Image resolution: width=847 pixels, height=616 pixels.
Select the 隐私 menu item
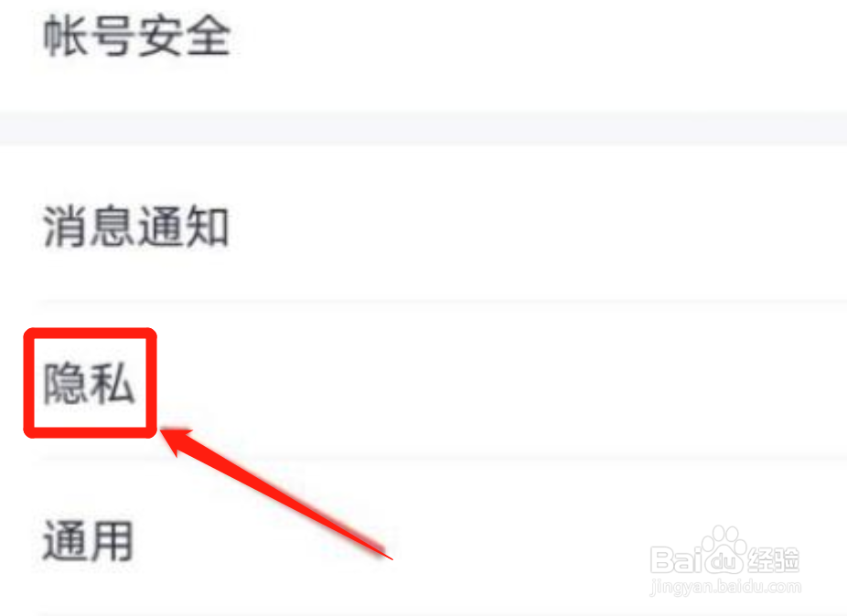pyautogui.click(x=89, y=384)
